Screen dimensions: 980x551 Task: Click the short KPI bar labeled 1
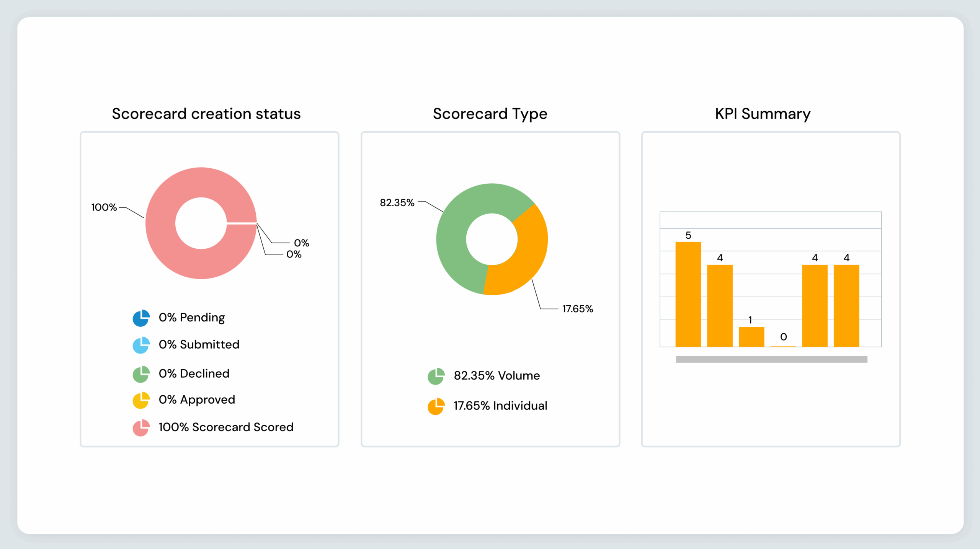[x=751, y=337]
